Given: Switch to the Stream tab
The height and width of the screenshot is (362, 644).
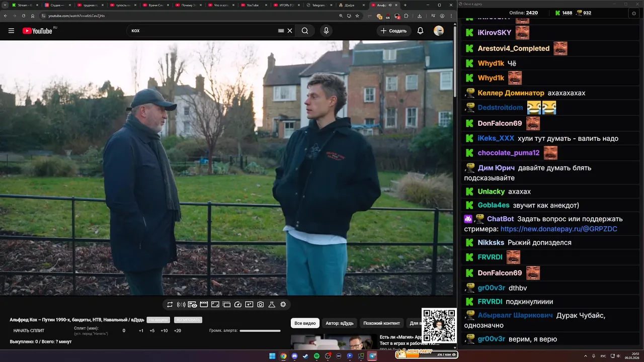Looking at the screenshot, I should (25, 5).
